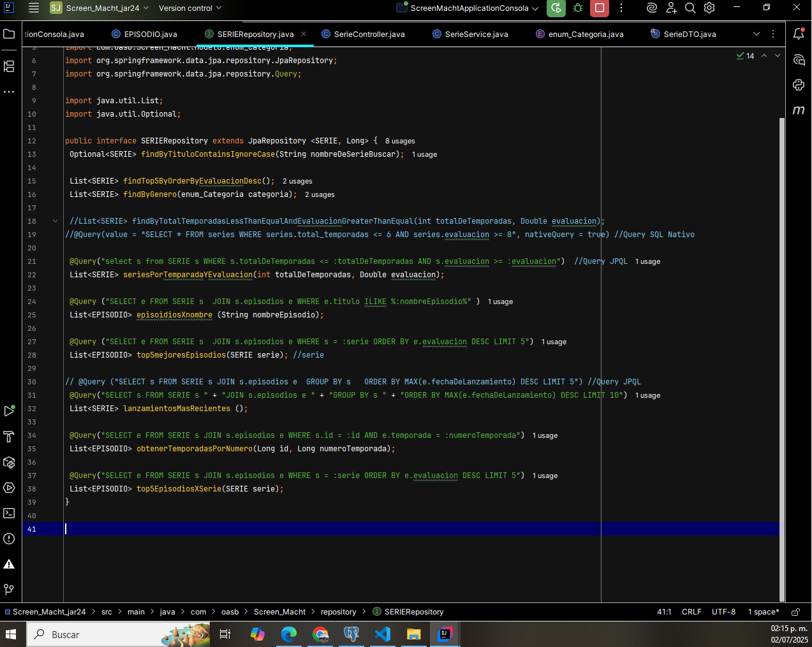Click the 41:1 caret position indicator

(664, 612)
